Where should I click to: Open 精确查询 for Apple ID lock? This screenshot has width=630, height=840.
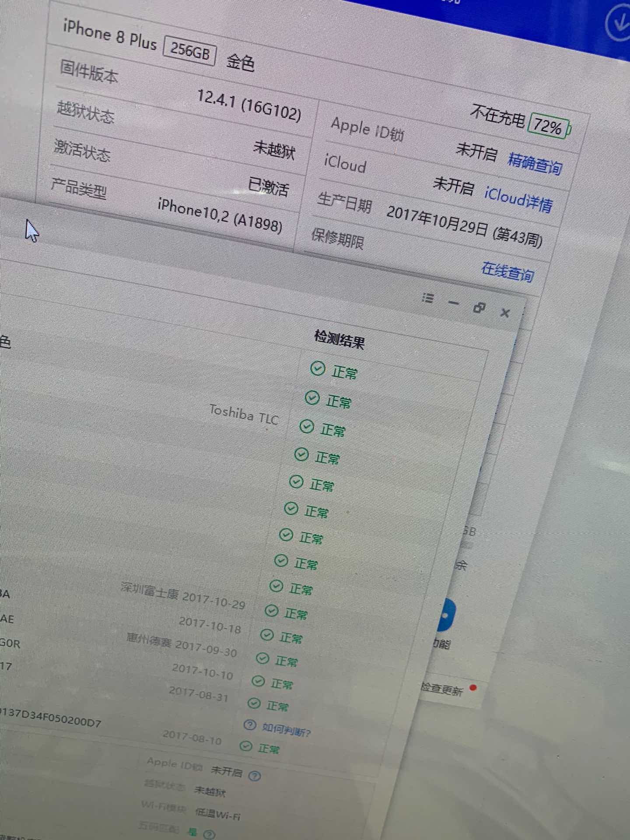point(535,164)
